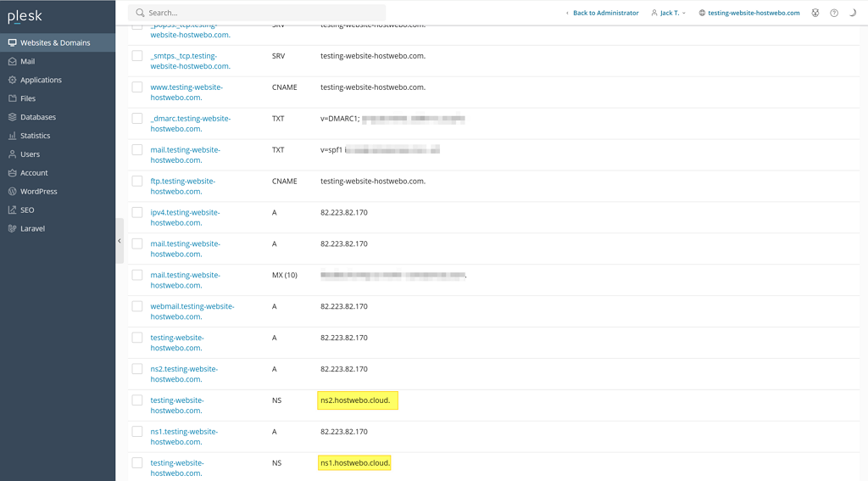Go to the Files menu item

[x=28, y=98]
